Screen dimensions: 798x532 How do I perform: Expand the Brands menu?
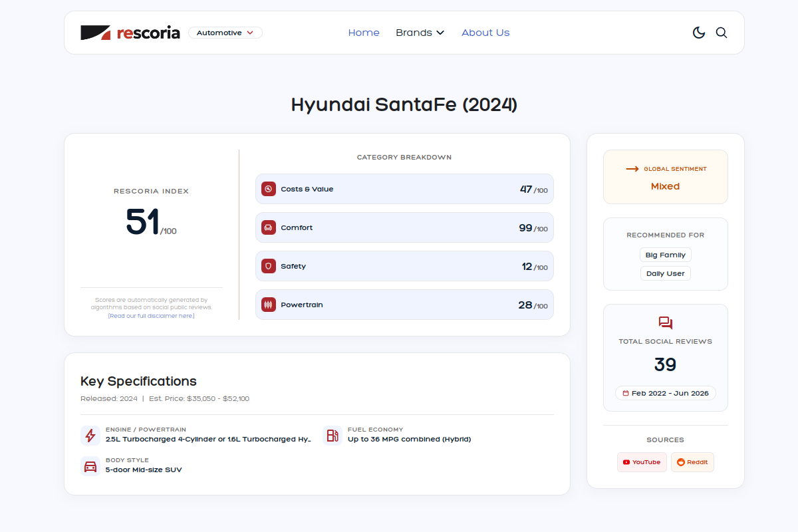pos(420,33)
